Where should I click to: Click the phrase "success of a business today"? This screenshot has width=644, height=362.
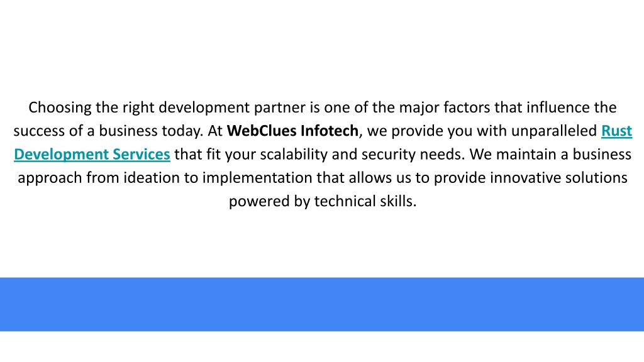108,131
